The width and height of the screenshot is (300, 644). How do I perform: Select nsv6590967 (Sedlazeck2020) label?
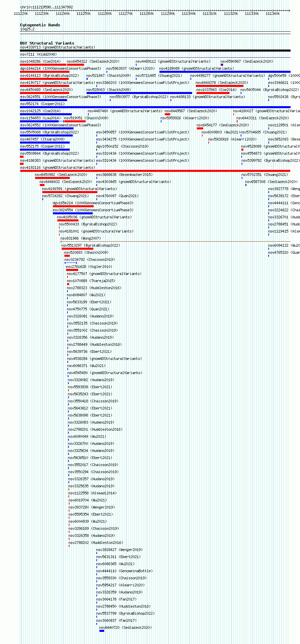pos(247,61)
